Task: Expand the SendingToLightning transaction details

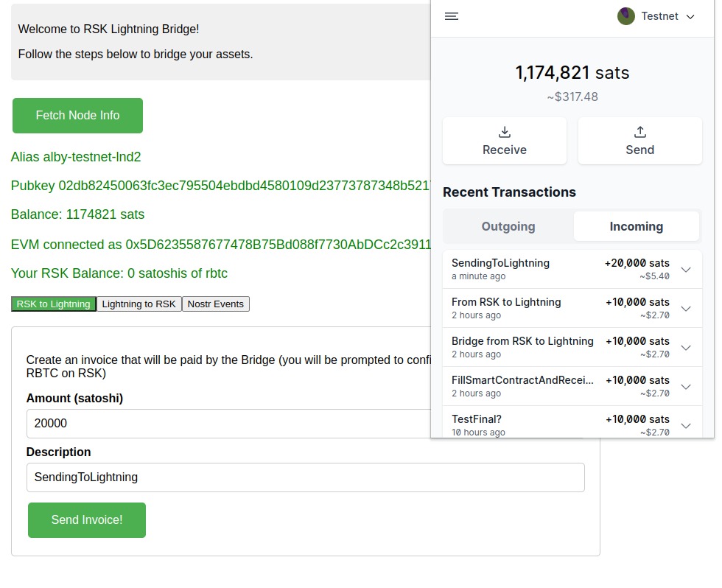Action: [686, 270]
